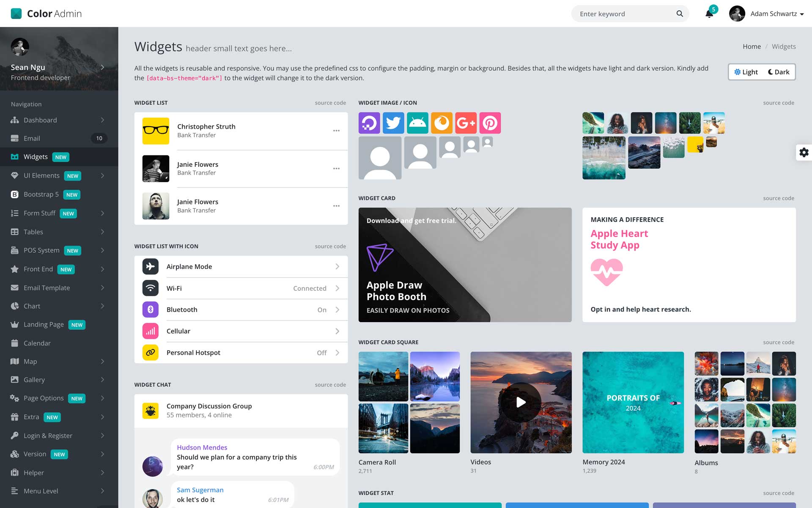Open the Calendar sidebar item
Image resolution: width=812 pixels, height=508 pixels.
(x=37, y=343)
